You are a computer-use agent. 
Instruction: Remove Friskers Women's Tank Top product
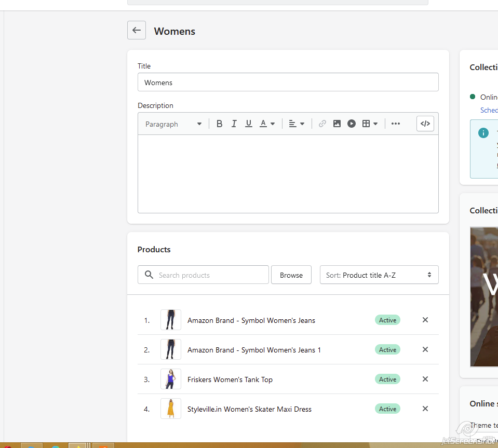click(x=425, y=379)
